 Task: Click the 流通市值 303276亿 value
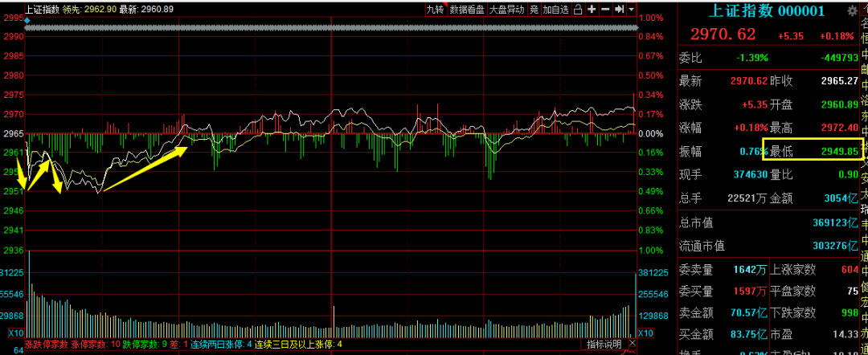click(x=836, y=246)
